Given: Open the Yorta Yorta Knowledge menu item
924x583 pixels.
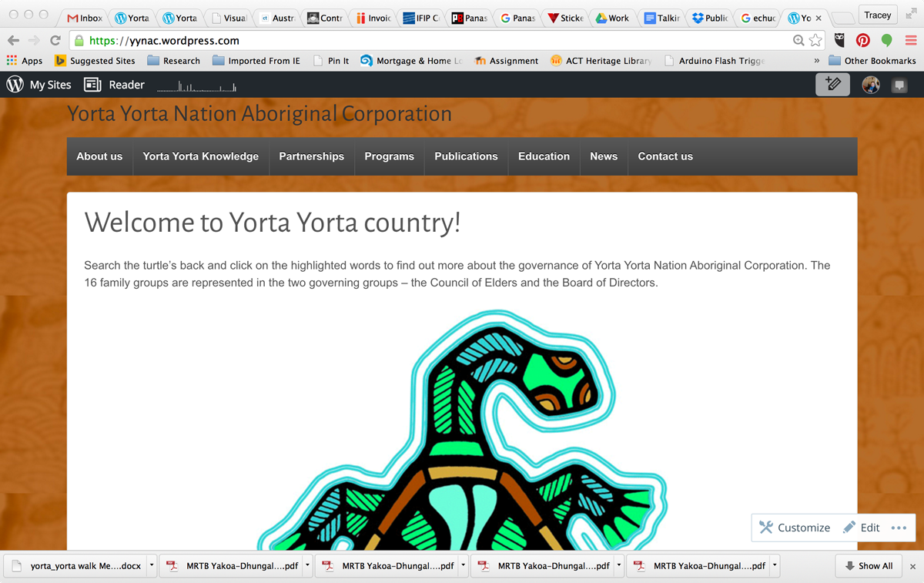Looking at the screenshot, I should (x=200, y=156).
